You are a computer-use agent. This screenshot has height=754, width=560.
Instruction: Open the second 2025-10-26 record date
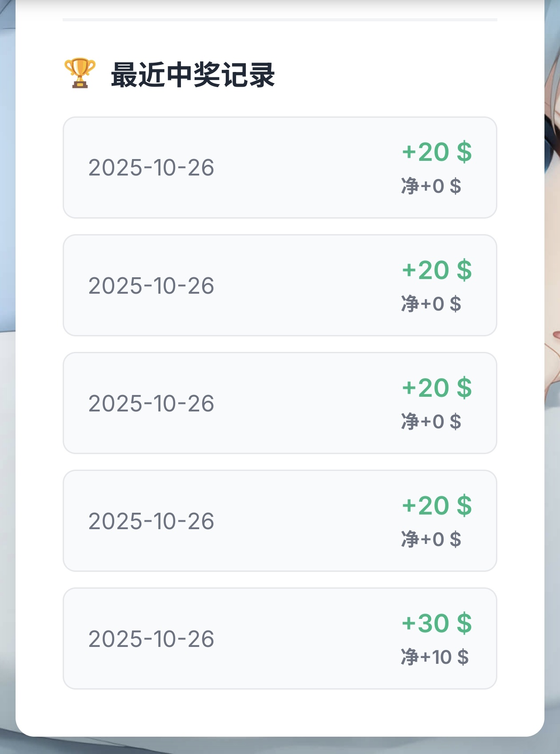[x=151, y=285]
